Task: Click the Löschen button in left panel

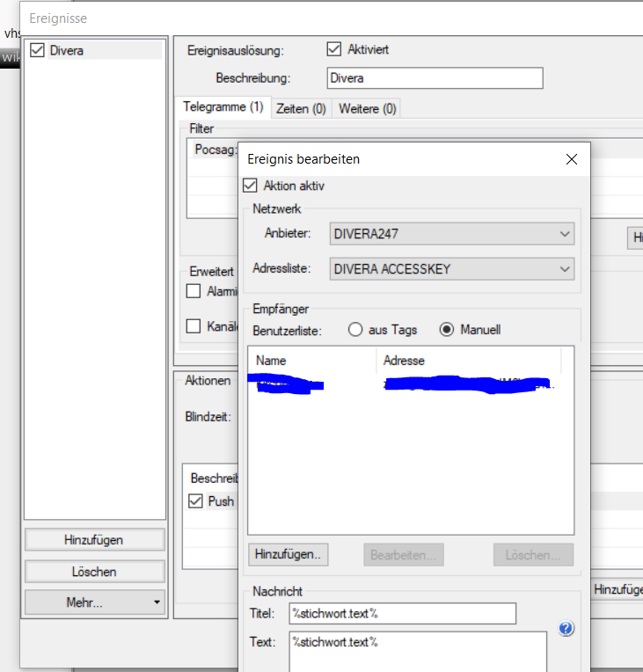Action: tap(95, 572)
